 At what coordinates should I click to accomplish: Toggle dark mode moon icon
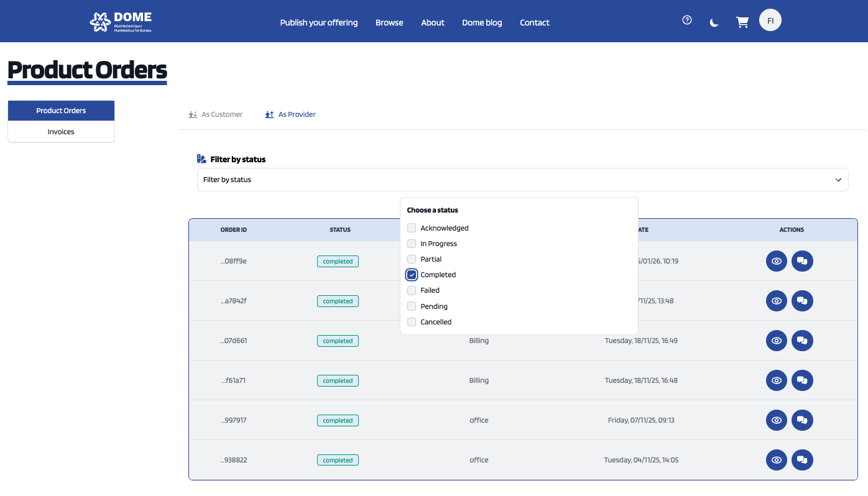(x=714, y=22)
